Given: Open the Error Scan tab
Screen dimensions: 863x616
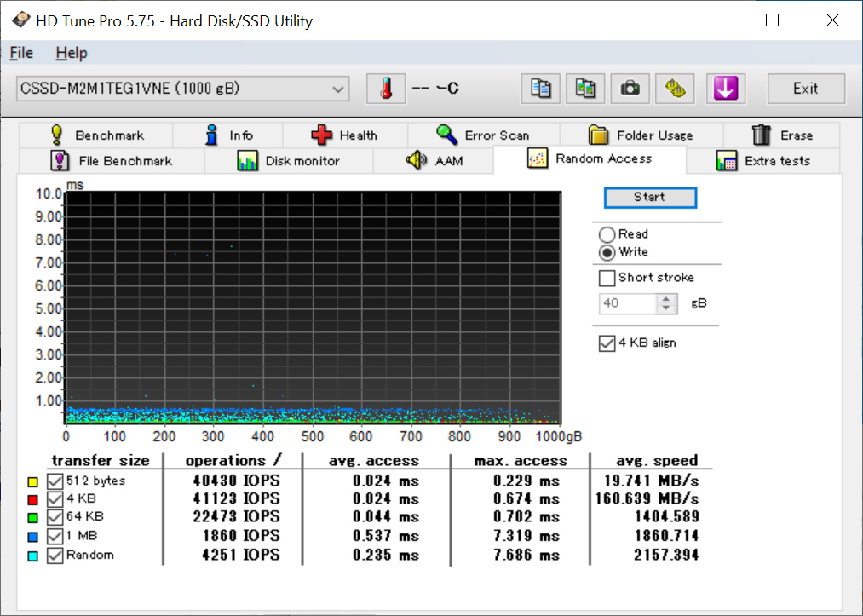Looking at the screenshot, I should click(483, 135).
